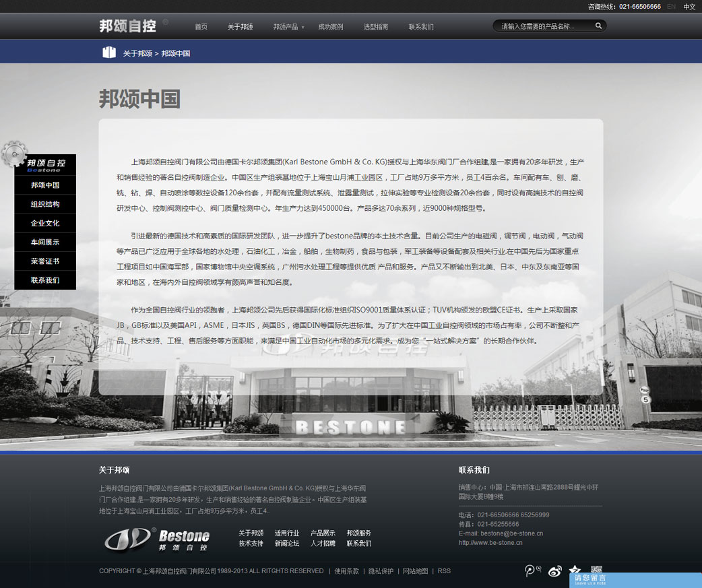Click footer link 关于邦颂

pyautogui.click(x=251, y=533)
